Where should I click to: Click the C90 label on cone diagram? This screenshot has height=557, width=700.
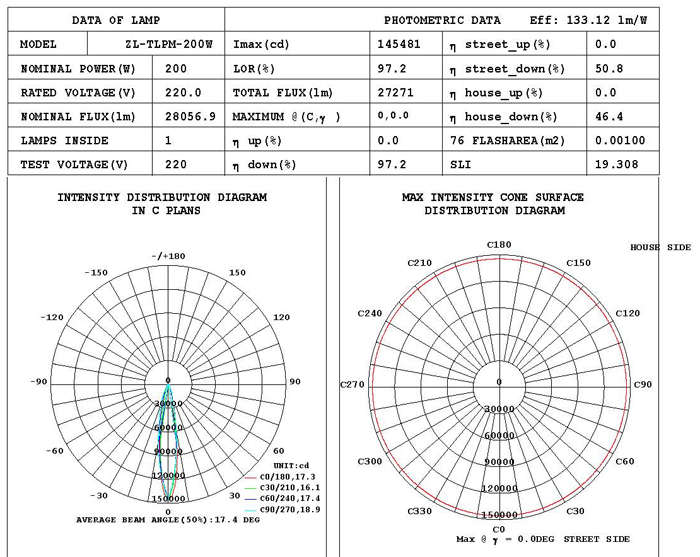click(643, 384)
